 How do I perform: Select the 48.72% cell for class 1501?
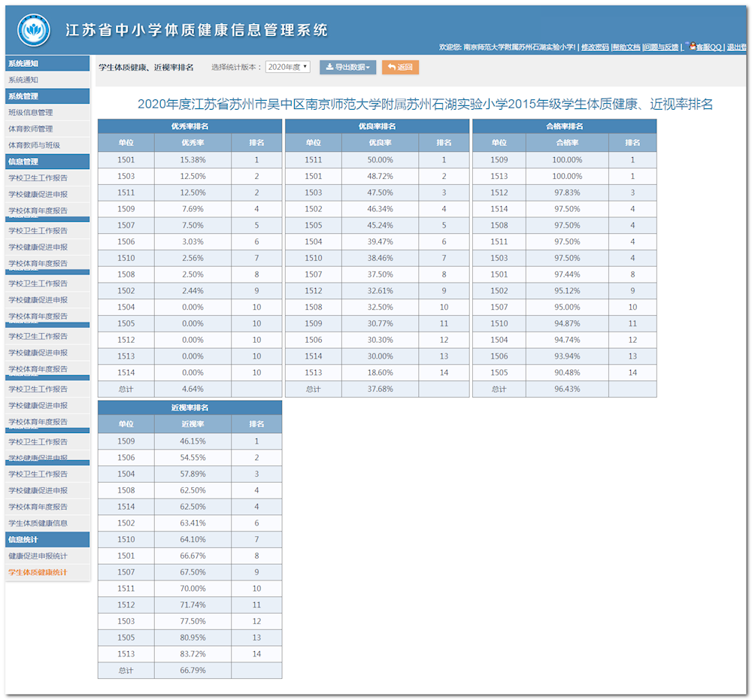coord(381,176)
